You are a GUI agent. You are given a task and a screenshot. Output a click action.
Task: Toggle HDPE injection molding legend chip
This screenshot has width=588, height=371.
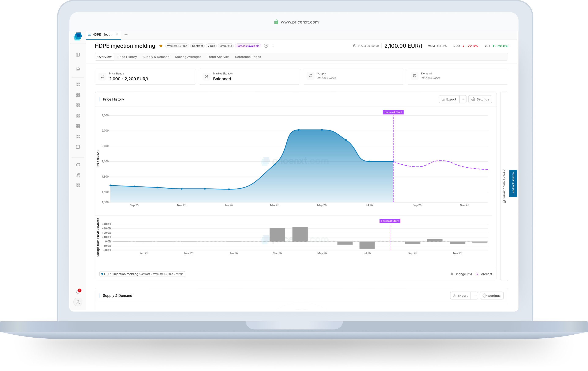pyautogui.click(x=142, y=274)
